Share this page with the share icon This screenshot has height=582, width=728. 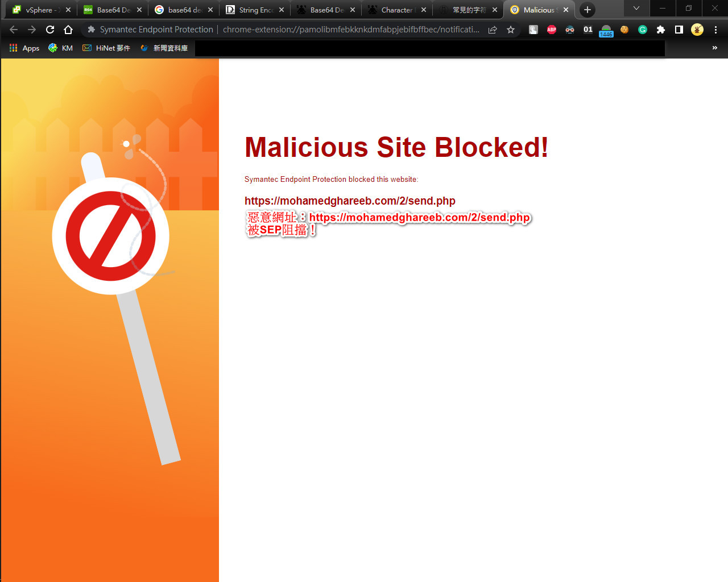(493, 30)
